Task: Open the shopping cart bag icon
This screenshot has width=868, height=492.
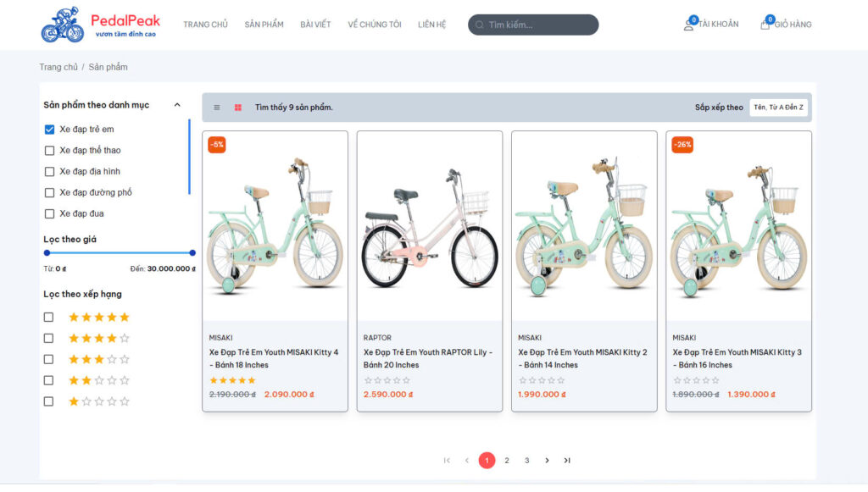Action: click(x=765, y=25)
